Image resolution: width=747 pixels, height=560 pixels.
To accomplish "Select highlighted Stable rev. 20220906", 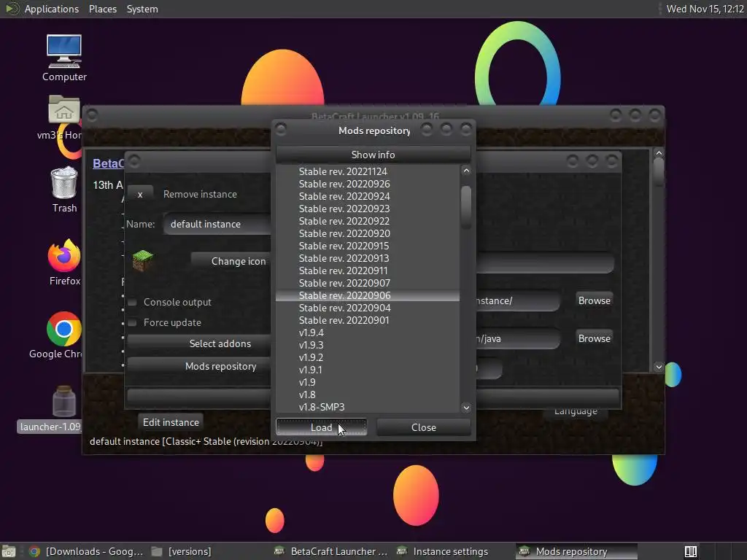I will pos(368,296).
